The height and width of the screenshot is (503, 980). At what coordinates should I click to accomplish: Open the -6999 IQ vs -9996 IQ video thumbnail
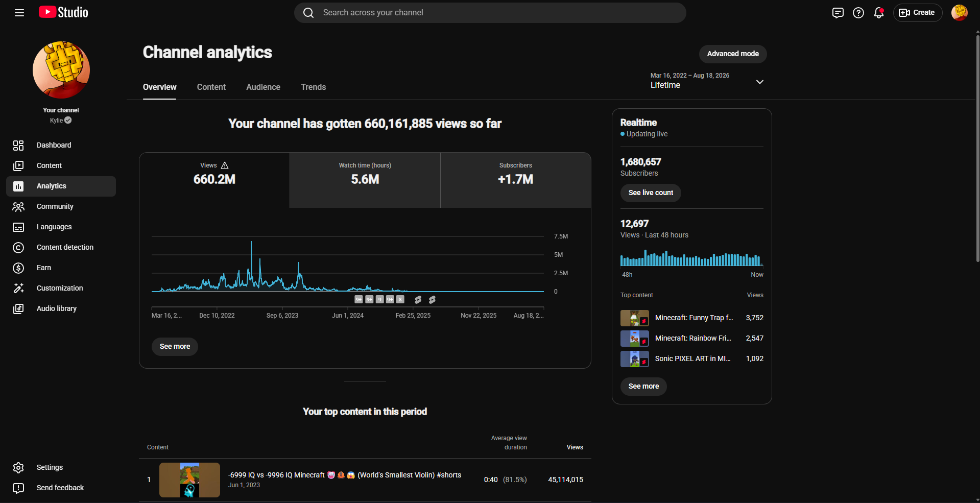tap(189, 480)
